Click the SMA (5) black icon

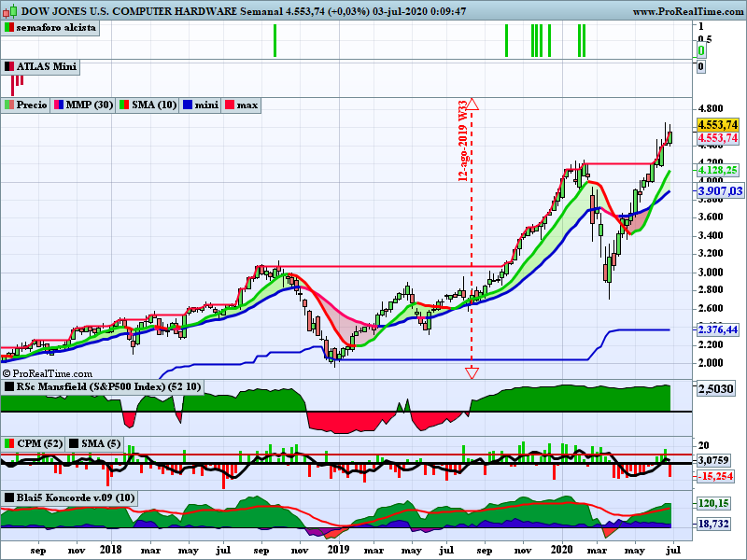click(74, 444)
